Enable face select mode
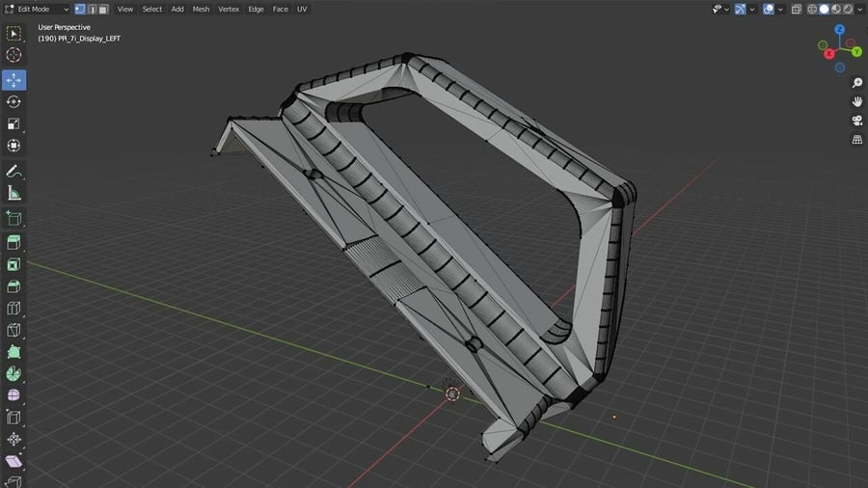 click(102, 9)
